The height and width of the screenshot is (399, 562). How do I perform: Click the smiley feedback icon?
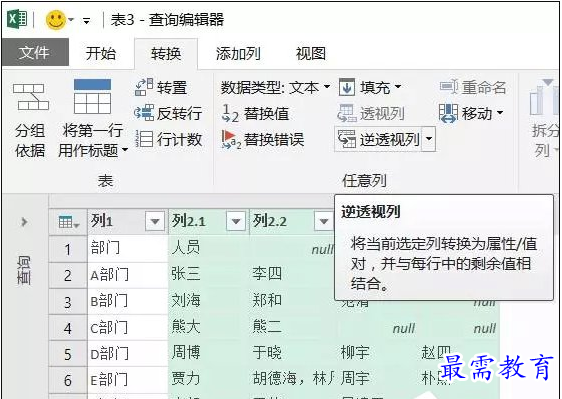pyautogui.click(x=56, y=20)
